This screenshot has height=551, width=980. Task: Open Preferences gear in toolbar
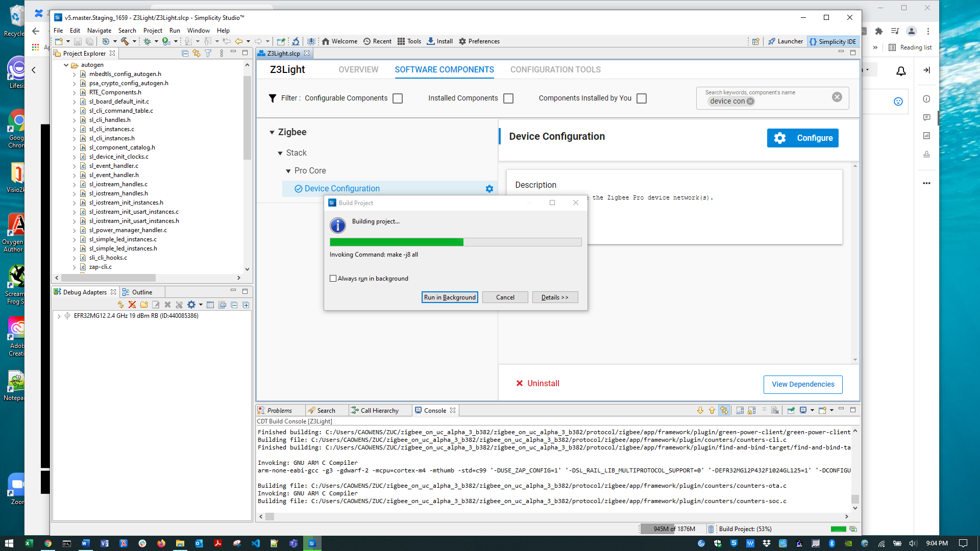pos(462,41)
